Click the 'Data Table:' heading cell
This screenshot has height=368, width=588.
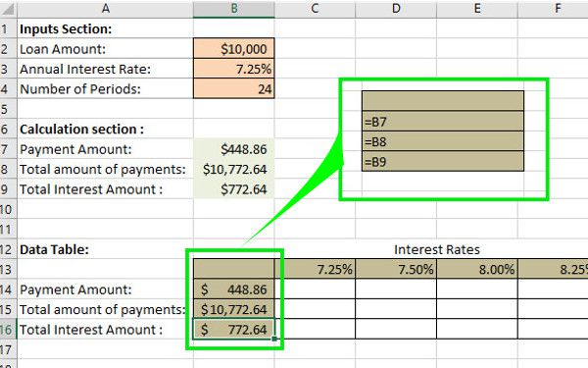tap(106, 249)
